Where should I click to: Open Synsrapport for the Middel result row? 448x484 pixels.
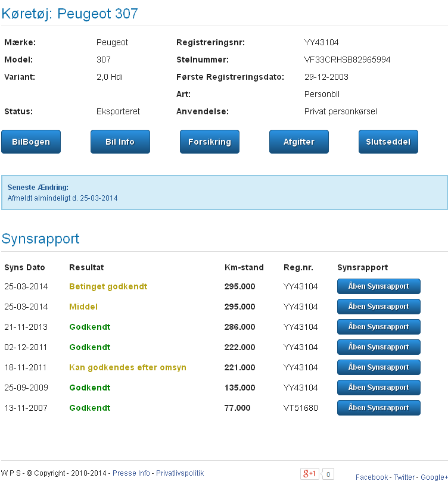click(378, 307)
